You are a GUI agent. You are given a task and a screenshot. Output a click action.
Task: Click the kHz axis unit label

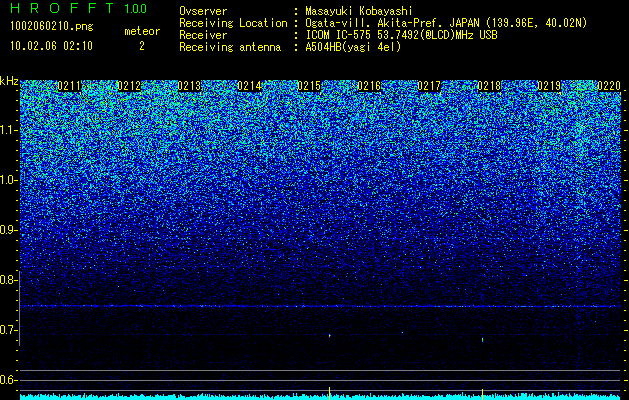(9, 81)
